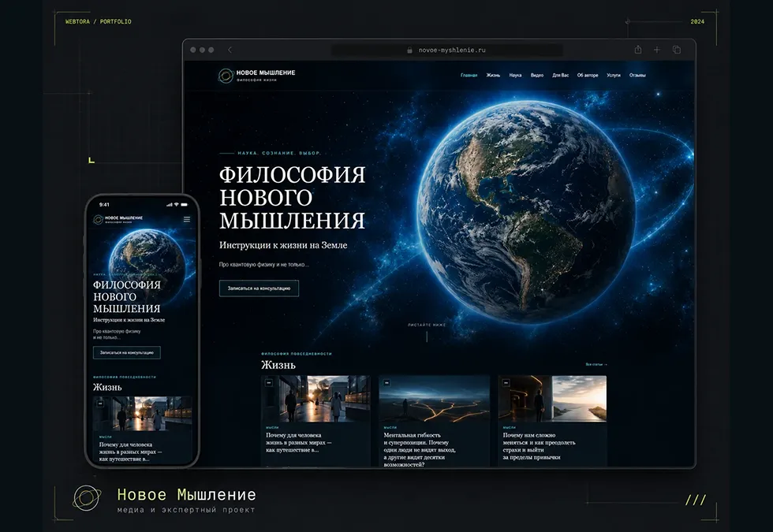The image size is (773, 532).
Task: Open the Для Вас menu item
Action: point(561,76)
